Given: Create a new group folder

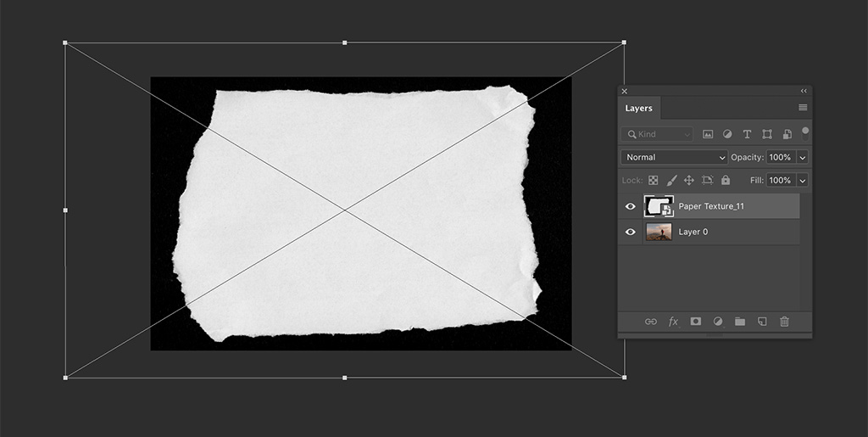Looking at the screenshot, I should 740,322.
